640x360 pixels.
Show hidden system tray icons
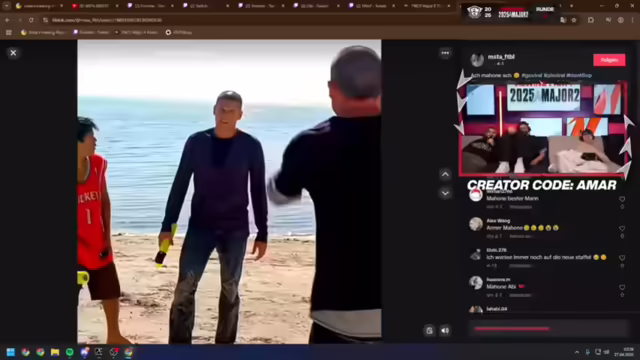click(577, 352)
